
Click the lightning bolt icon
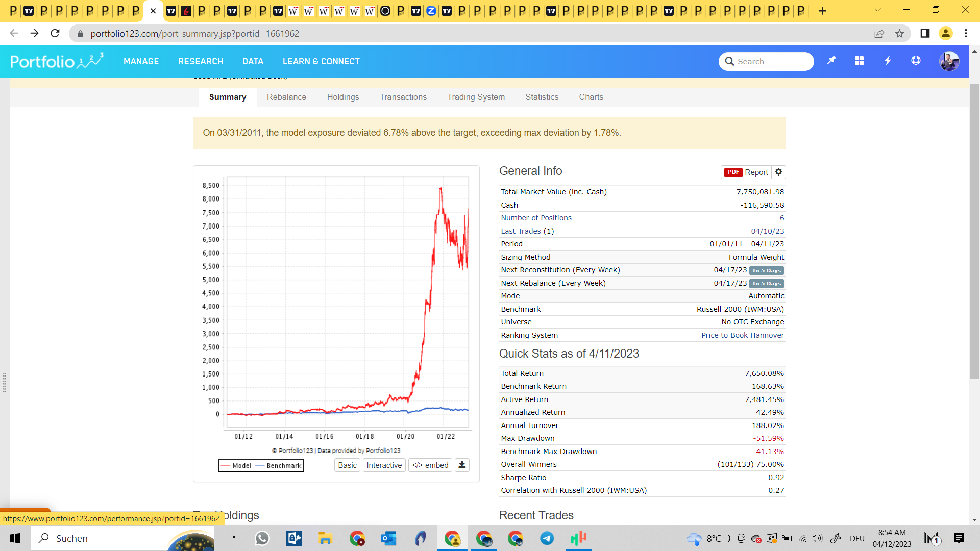point(888,61)
